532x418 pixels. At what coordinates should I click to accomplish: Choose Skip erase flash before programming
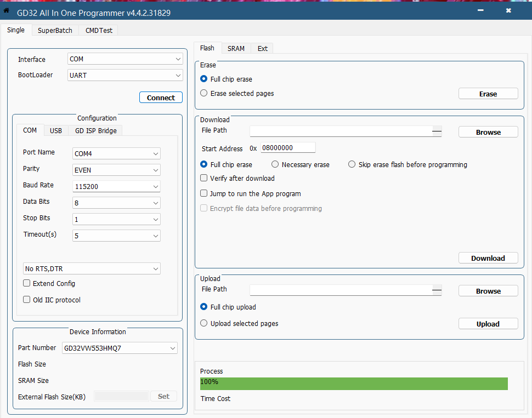point(352,164)
